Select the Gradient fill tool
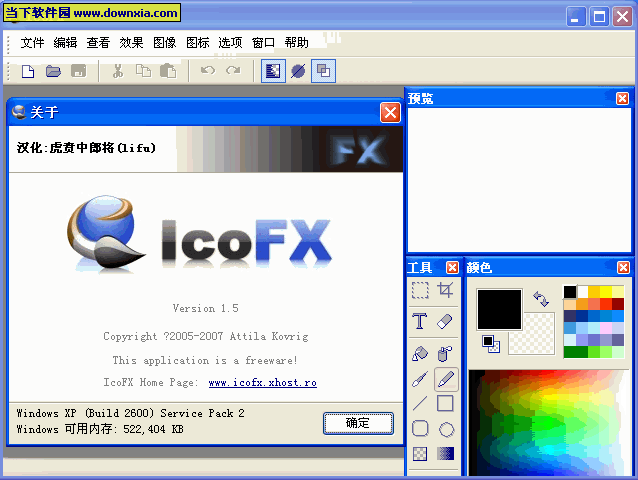 446,454
